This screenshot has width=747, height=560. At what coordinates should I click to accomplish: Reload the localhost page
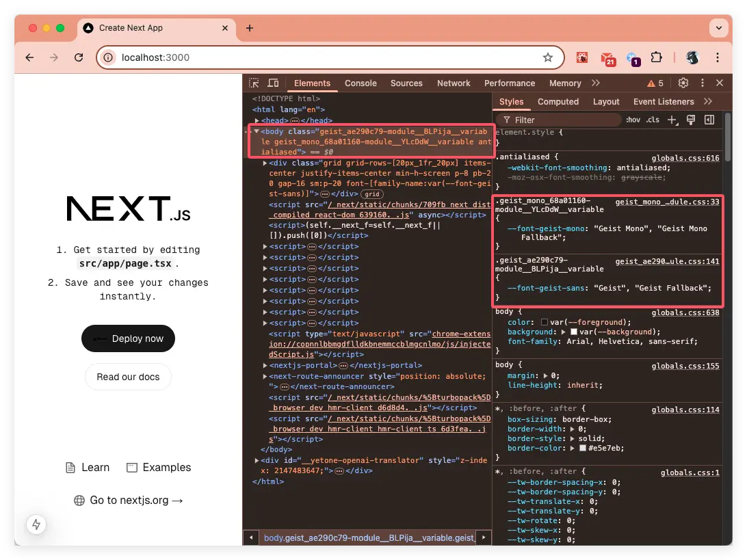click(79, 57)
